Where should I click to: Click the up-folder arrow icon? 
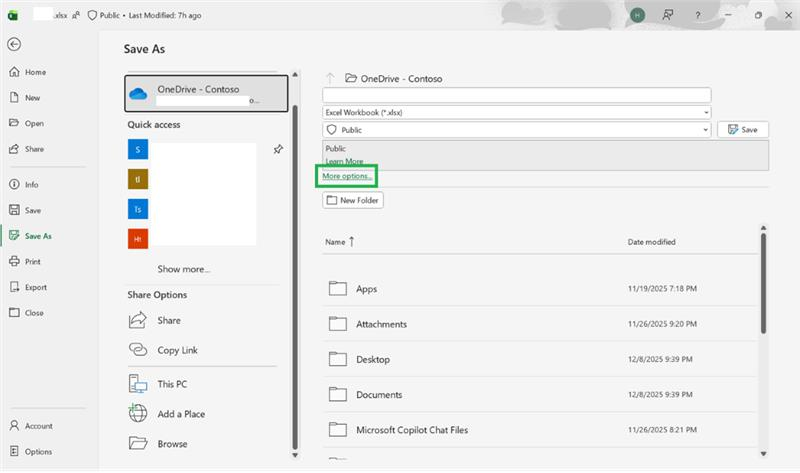point(330,79)
